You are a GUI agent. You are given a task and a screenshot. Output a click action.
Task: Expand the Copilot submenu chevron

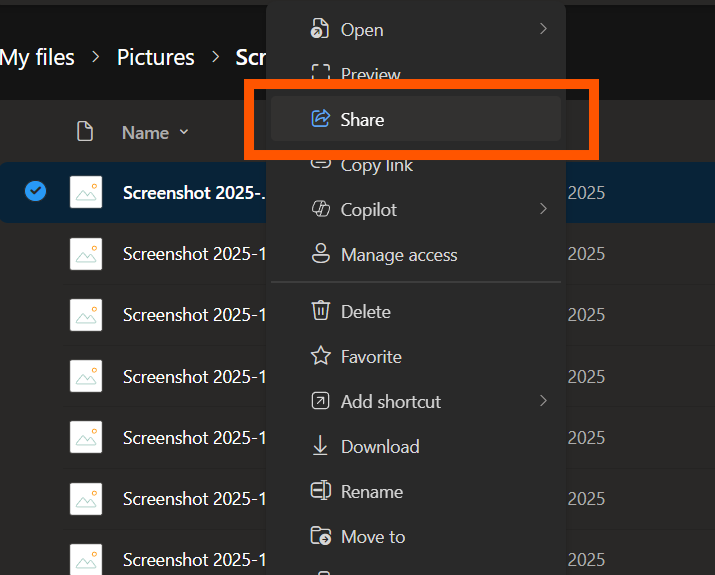pos(543,209)
